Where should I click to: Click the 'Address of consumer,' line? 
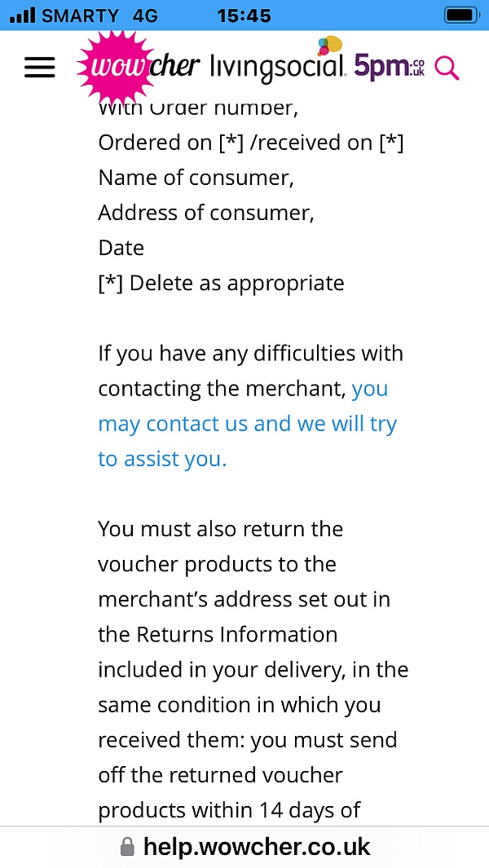pos(206,213)
